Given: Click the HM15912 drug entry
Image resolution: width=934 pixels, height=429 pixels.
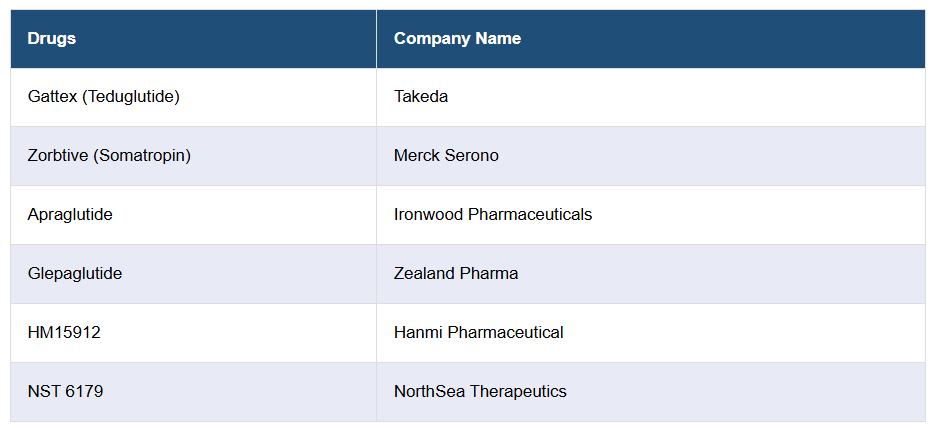Looking at the screenshot, I should pos(64,333).
